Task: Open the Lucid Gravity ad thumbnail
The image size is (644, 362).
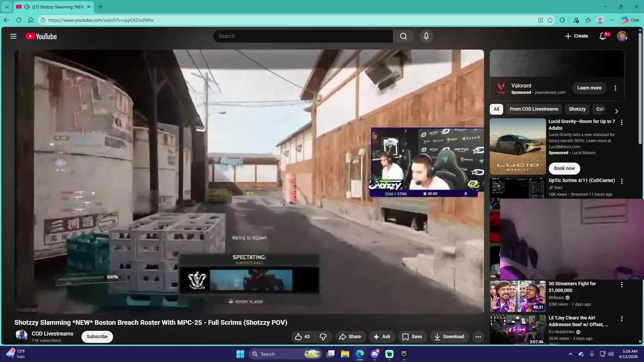Action: coord(518,146)
